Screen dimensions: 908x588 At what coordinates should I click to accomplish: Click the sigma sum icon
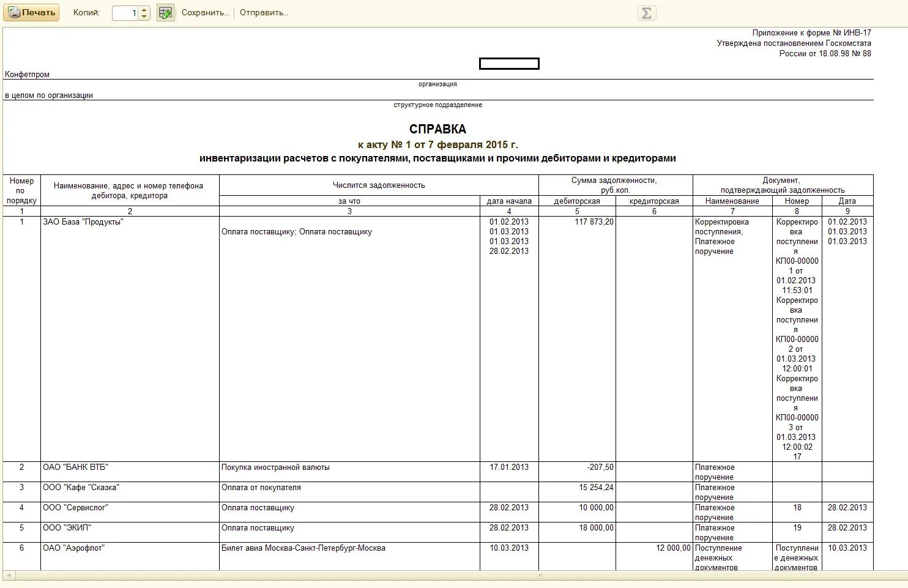click(647, 13)
